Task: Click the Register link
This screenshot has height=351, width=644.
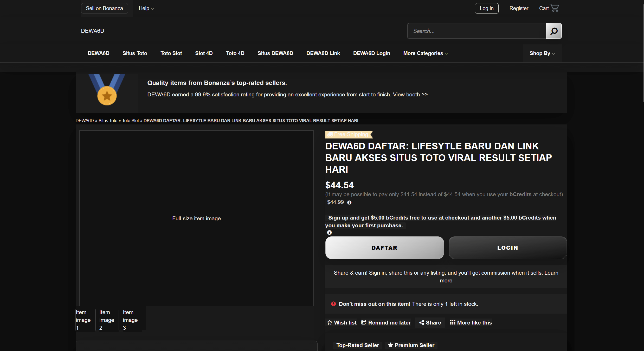Action: (519, 8)
